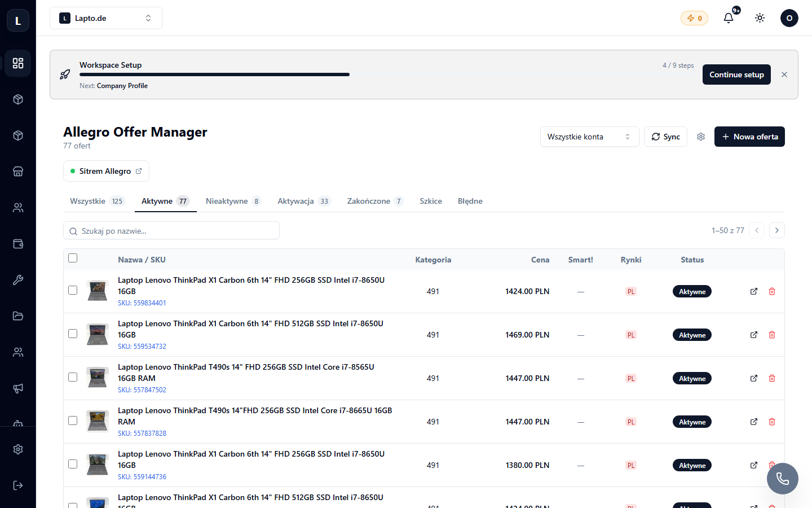The width and height of the screenshot is (812, 508).
Task: Click the store icon in sidebar
Action: (x=18, y=172)
